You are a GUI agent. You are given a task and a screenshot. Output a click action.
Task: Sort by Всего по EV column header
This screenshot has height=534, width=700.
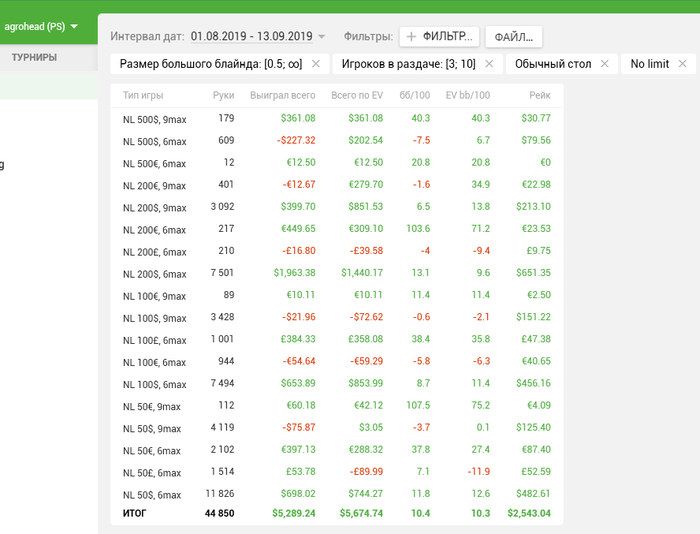357,95
